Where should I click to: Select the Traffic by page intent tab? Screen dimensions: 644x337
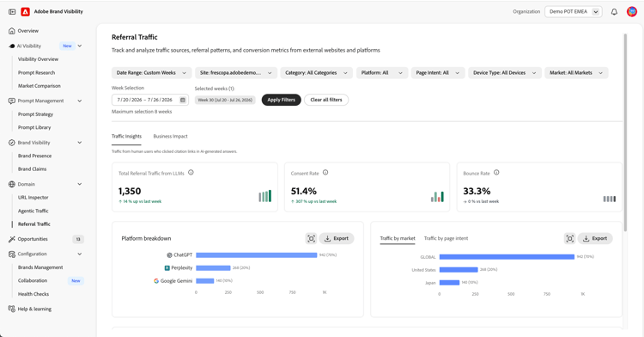coord(446,238)
